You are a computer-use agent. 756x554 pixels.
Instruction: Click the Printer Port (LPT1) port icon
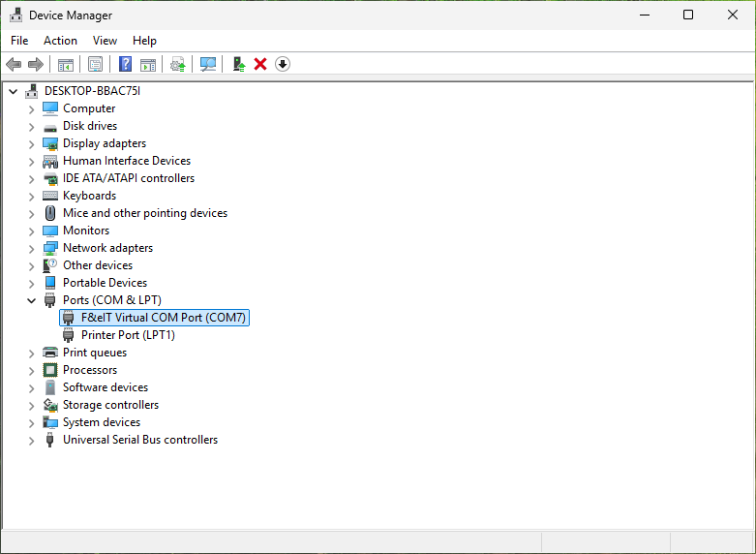pyautogui.click(x=68, y=335)
